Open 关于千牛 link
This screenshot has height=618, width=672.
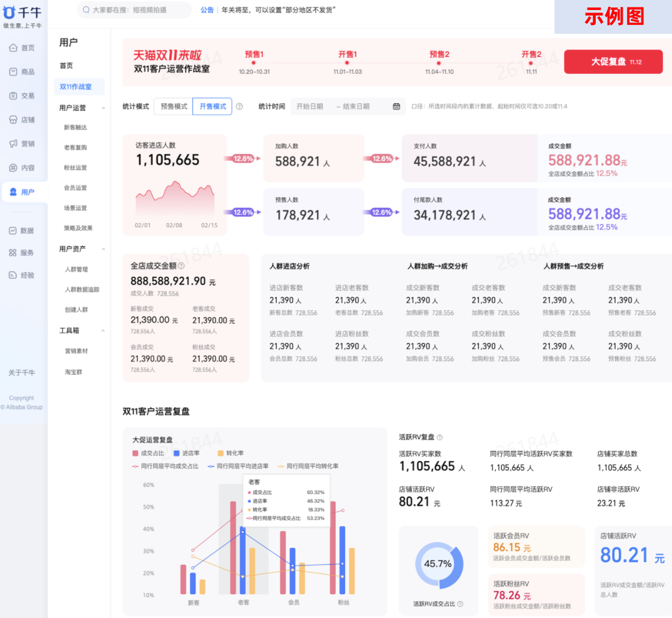22,373
